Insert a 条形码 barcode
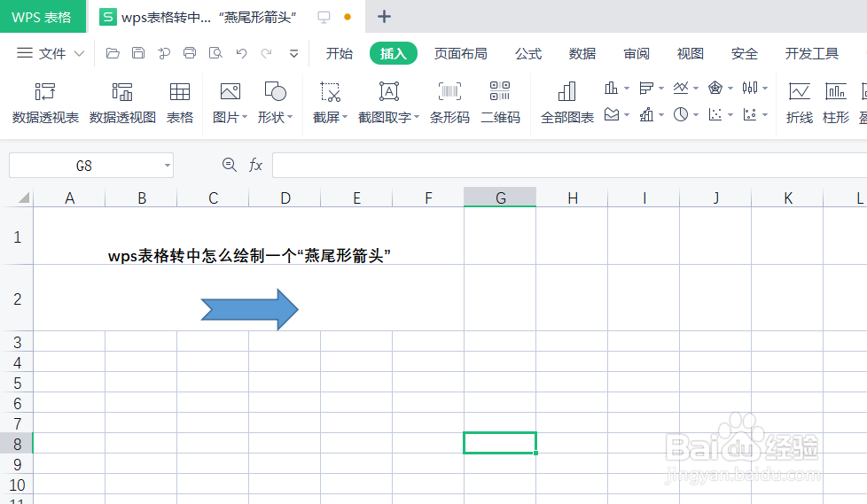 click(449, 103)
